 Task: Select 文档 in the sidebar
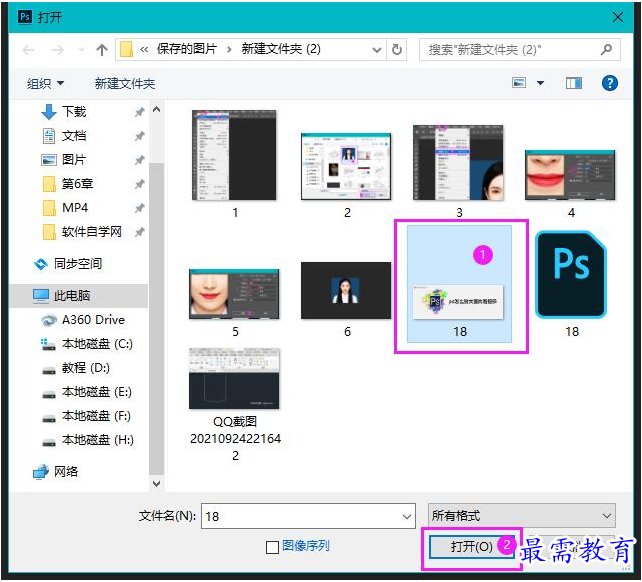coord(74,136)
